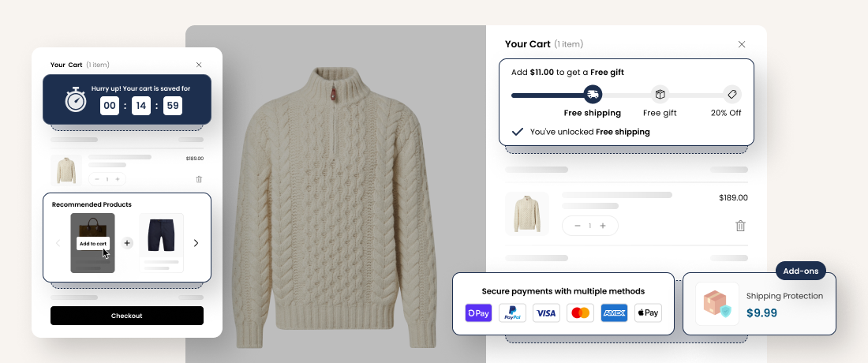Click the free shipping truck icon

[593, 95]
